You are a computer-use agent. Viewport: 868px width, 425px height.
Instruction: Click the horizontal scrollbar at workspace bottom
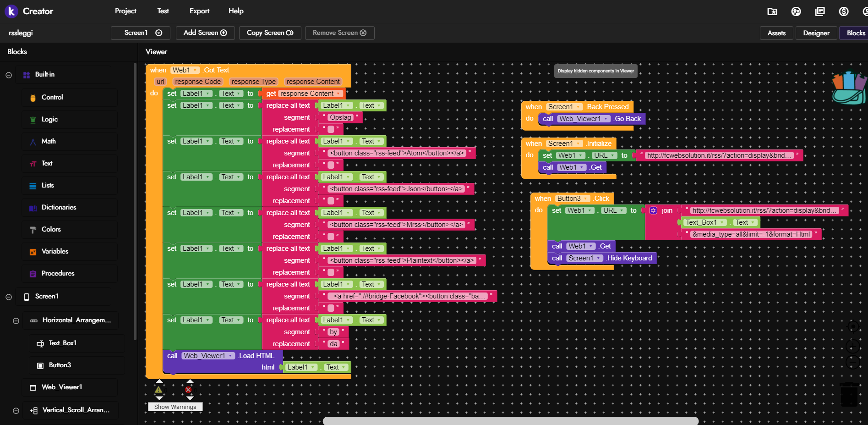510,421
